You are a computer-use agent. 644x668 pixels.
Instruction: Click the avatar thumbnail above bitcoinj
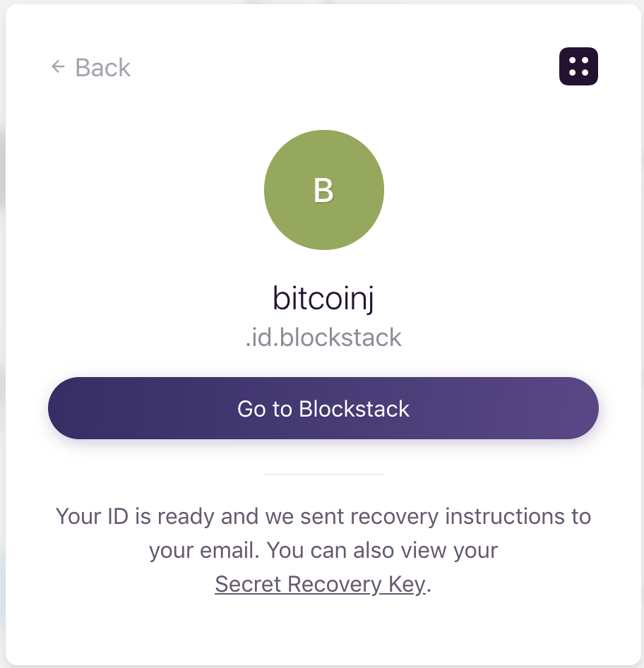click(323, 189)
